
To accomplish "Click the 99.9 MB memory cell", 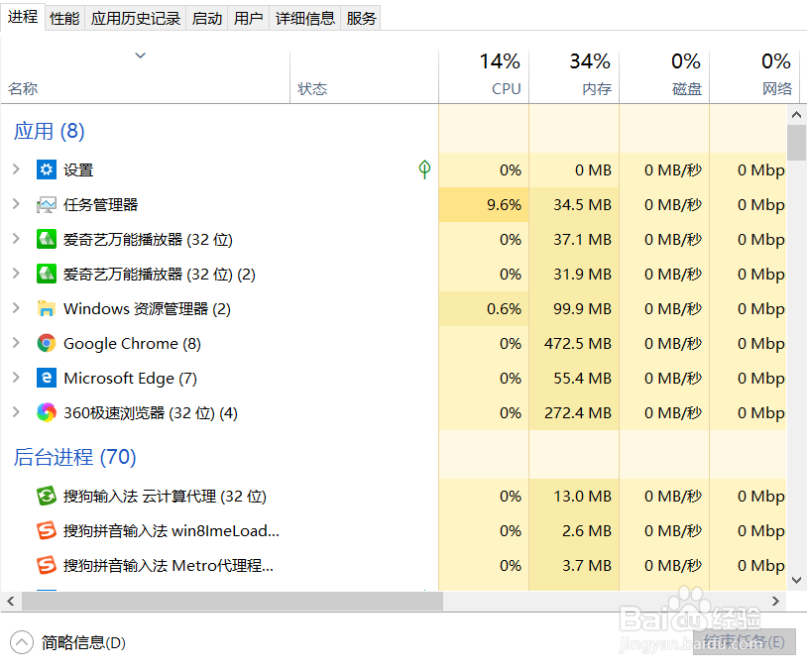I will click(x=574, y=308).
